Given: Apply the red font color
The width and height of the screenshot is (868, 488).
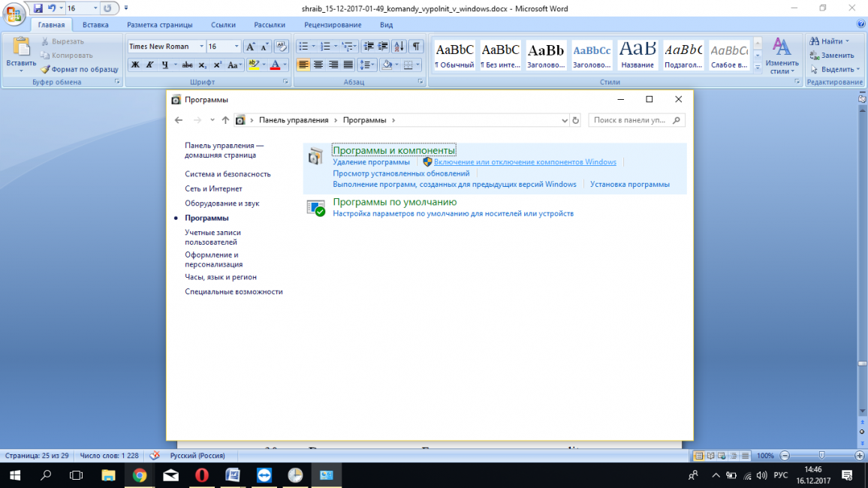Looking at the screenshot, I should 275,65.
